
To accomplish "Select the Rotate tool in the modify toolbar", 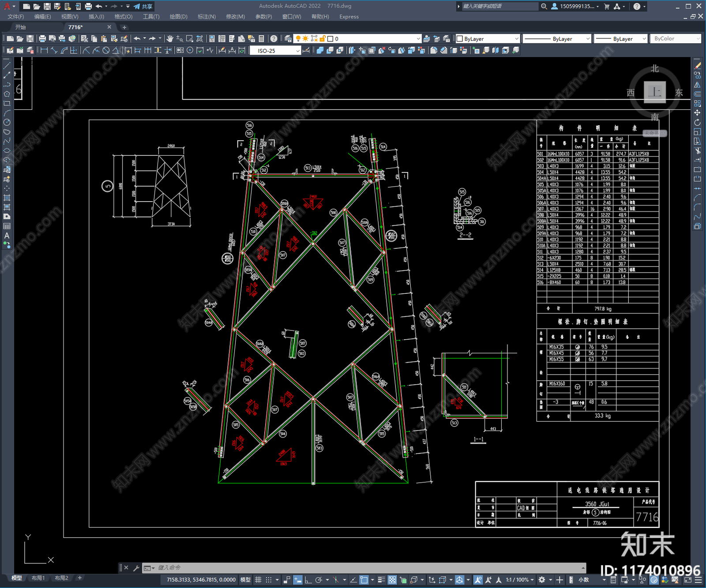I will coord(697,122).
